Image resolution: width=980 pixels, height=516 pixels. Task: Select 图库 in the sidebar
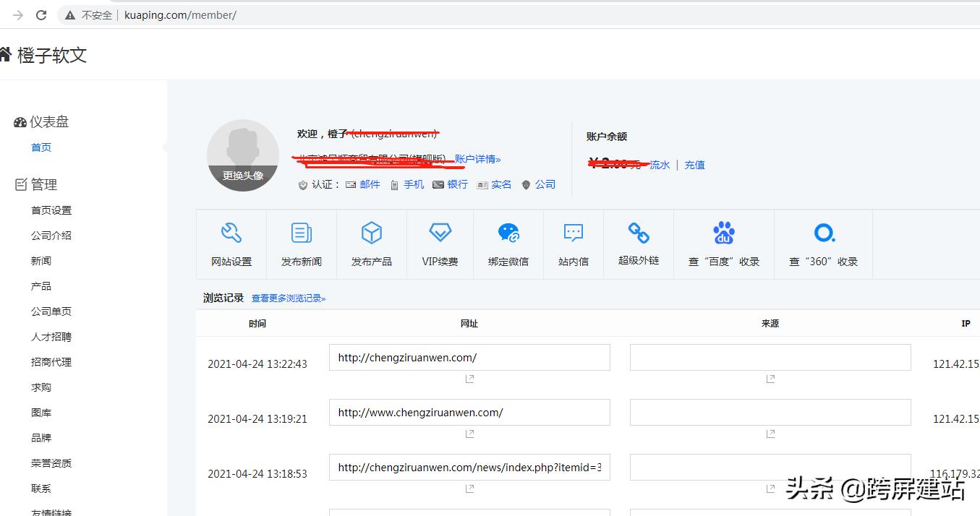click(41, 413)
